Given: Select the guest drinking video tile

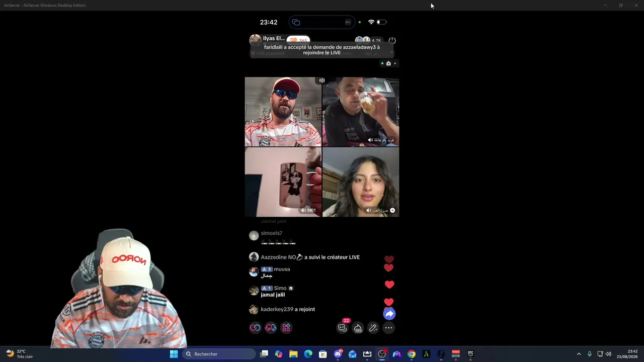Looking at the screenshot, I should coord(361,112).
